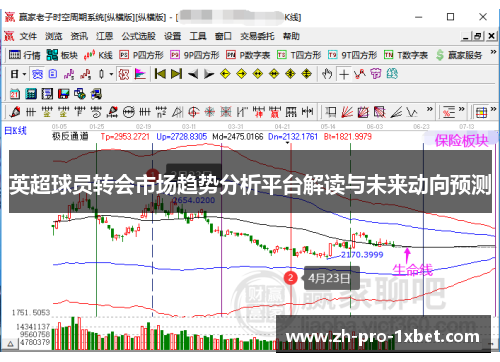Open the 9T四方形 tool

352,55
